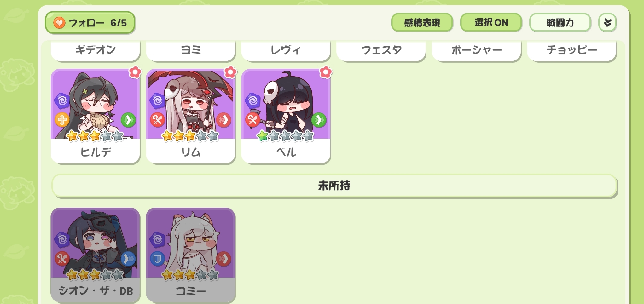
Task: Open the 感情表現 button
Action: click(x=422, y=22)
